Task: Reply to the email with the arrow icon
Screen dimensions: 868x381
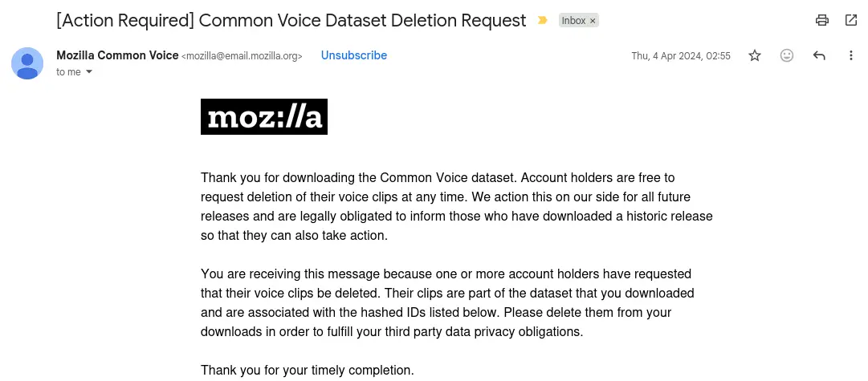Action: click(819, 55)
